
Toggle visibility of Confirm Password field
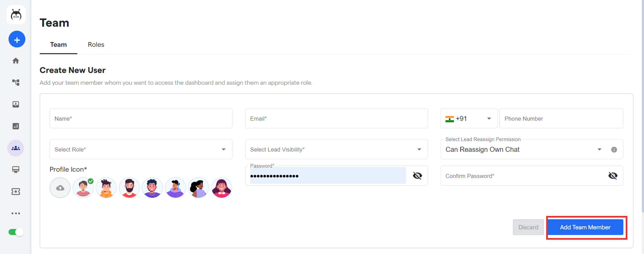[x=613, y=176]
